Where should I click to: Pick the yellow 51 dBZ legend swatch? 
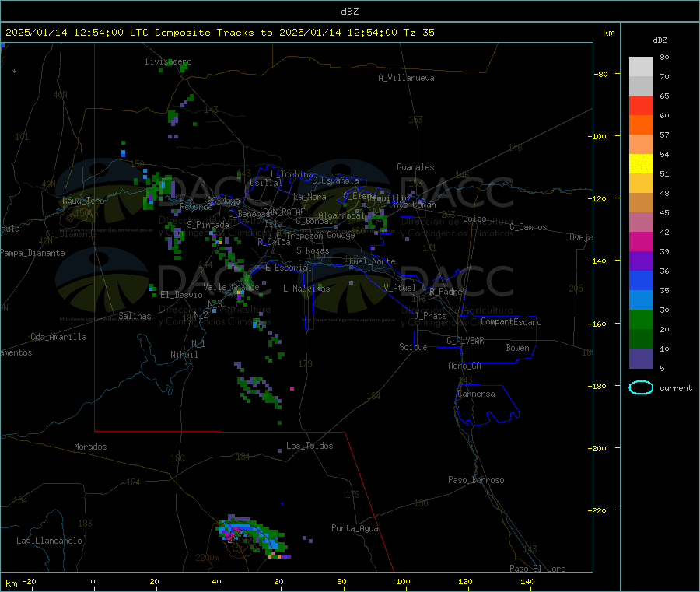pos(641,164)
